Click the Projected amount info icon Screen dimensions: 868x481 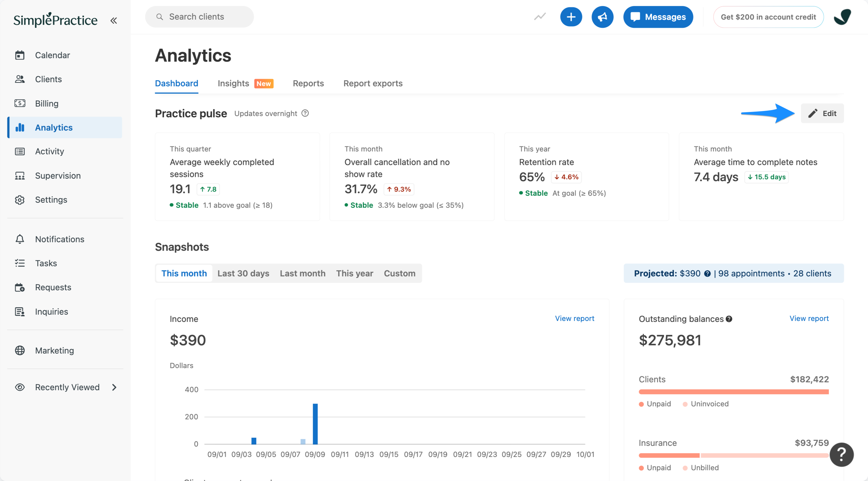click(x=707, y=274)
